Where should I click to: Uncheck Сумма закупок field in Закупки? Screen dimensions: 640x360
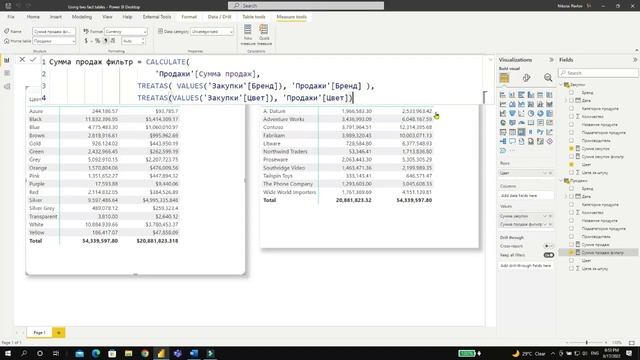point(571,149)
